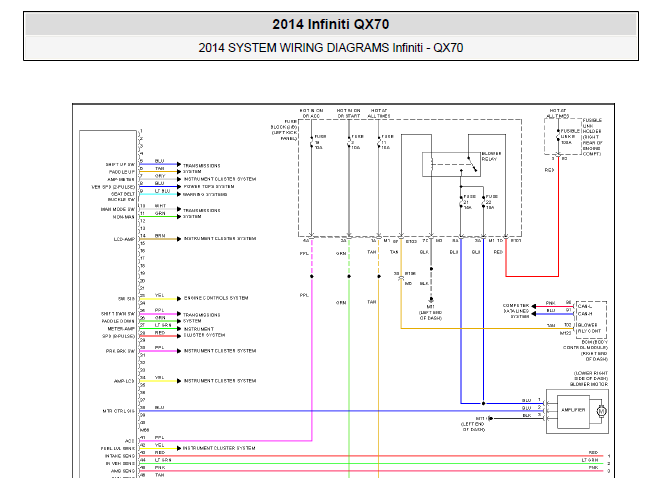Image resolution: width=662 pixels, height=478 pixels.
Task: Click the "HOT IN ON OR START" header
Action: (349, 113)
